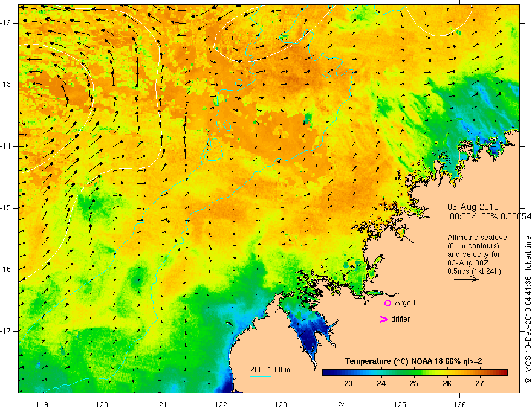532x411 pixels.
Task: Click the Temperature NOAA 18 title text
Action: (x=414, y=361)
